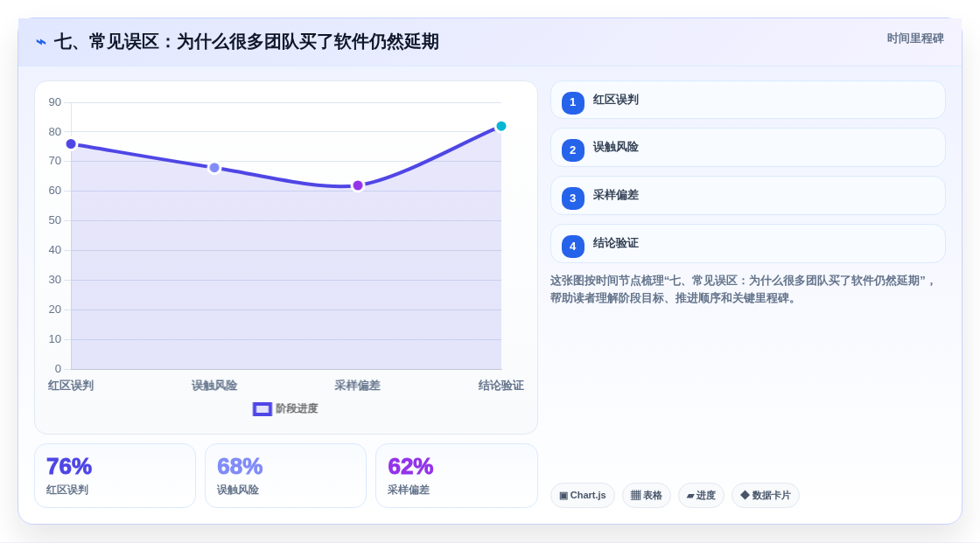Click the step 3 circle badge
980x543 pixels.
(572, 198)
